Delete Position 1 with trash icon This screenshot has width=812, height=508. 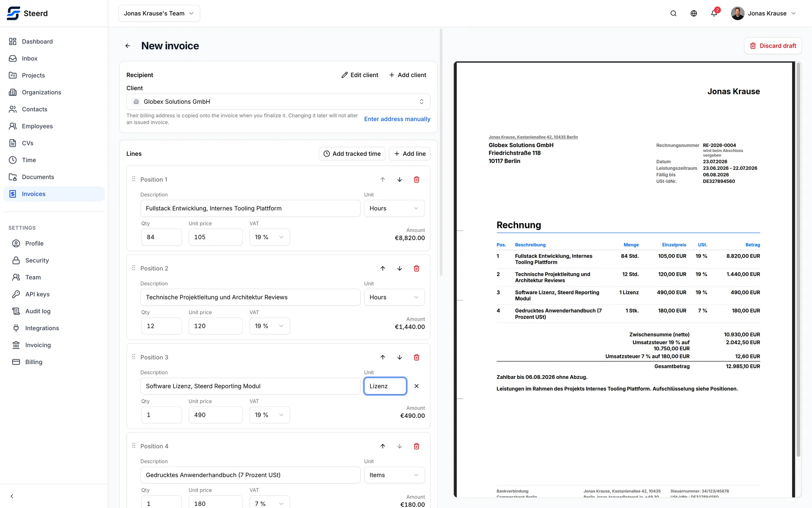(417, 180)
